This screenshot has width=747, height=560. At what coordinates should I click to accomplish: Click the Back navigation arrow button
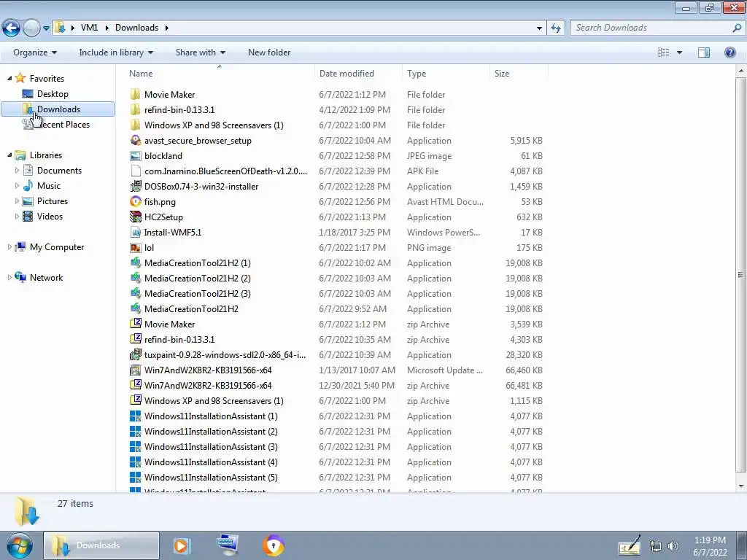12,28
